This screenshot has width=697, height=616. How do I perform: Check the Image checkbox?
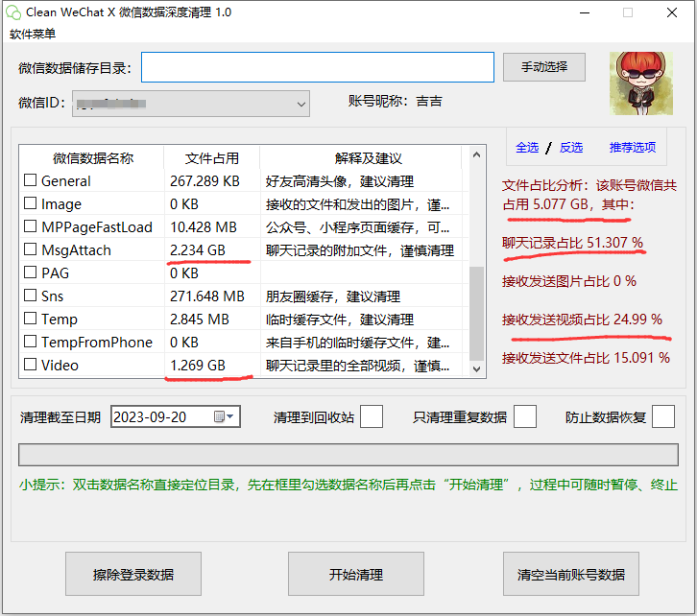pyautogui.click(x=30, y=203)
